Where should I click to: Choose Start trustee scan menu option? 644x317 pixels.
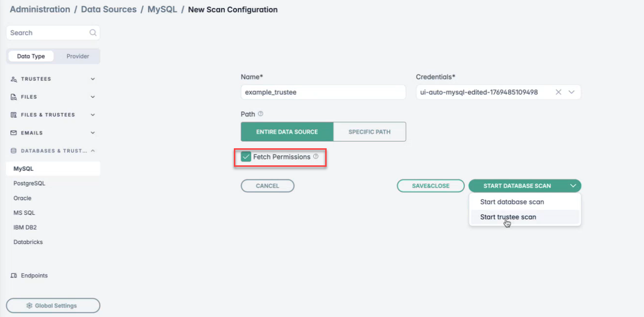point(508,217)
